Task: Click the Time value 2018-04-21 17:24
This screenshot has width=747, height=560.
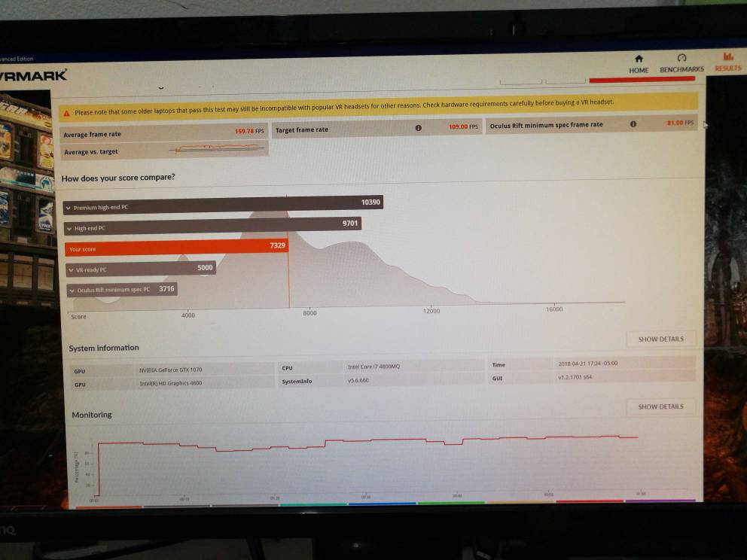Action: coord(588,364)
